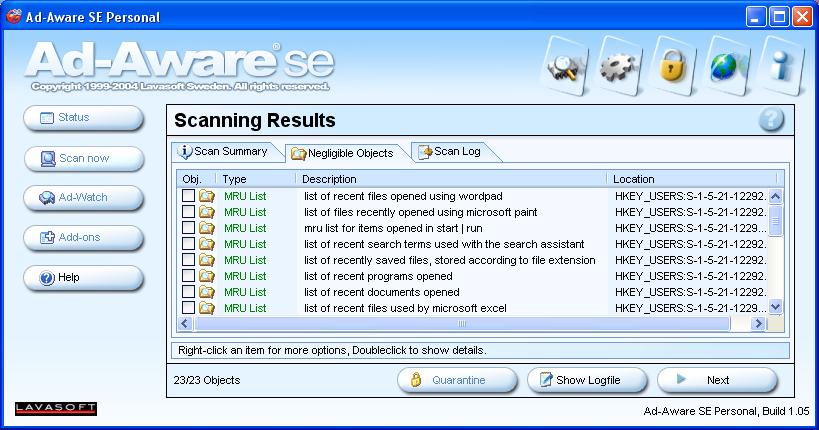Click the vertical scrollbar thumb

[776, 220]
